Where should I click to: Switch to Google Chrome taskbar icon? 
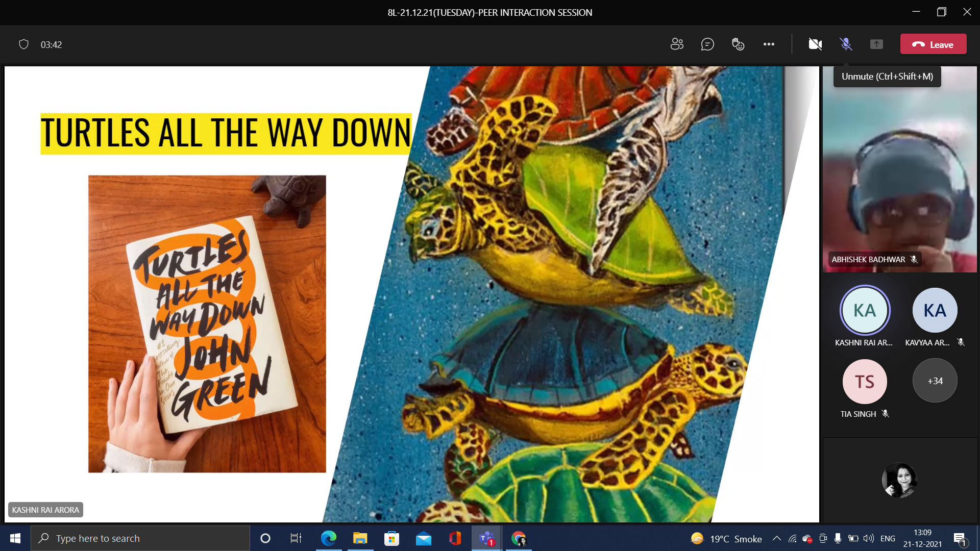tap(519, 538)
